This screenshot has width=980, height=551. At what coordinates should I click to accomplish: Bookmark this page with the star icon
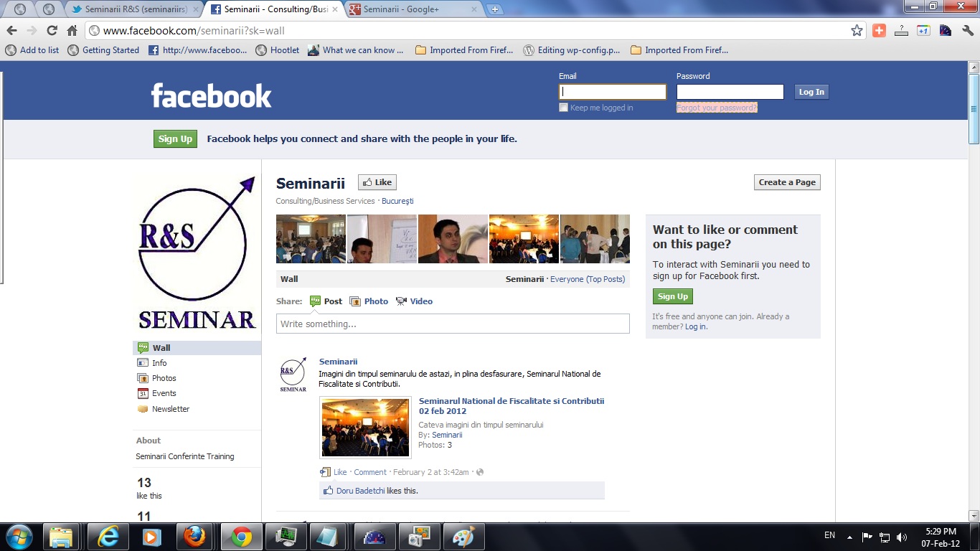(857, 31)
